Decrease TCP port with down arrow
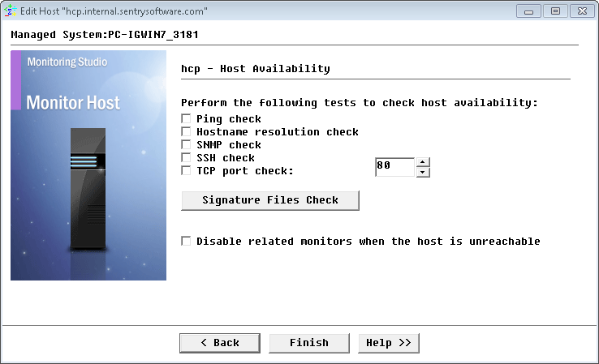599x364 pixels. click(x=423, y=172)
